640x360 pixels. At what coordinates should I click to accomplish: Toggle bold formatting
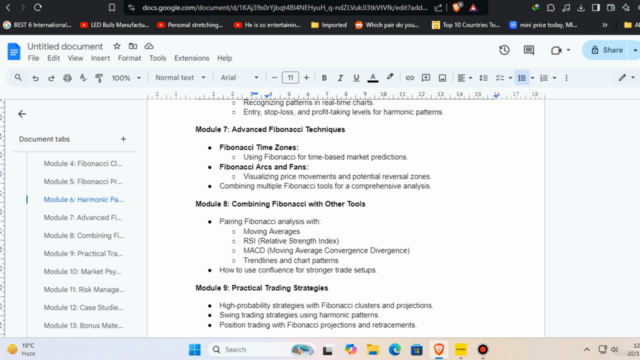tap(324, 78)
